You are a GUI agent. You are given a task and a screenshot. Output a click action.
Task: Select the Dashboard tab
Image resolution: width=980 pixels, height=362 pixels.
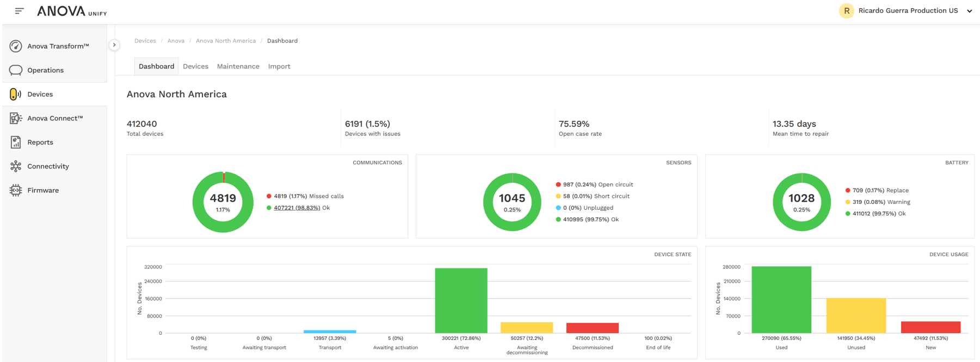(x=156, y=66)
